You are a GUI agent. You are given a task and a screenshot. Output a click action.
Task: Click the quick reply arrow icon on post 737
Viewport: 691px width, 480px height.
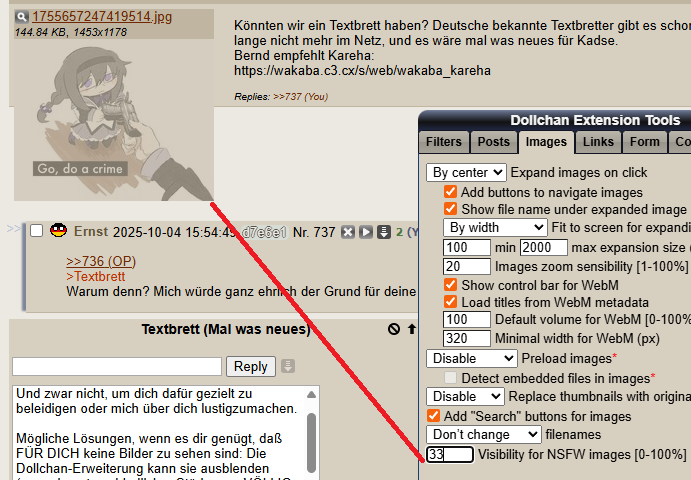click(x=366, y=232)
